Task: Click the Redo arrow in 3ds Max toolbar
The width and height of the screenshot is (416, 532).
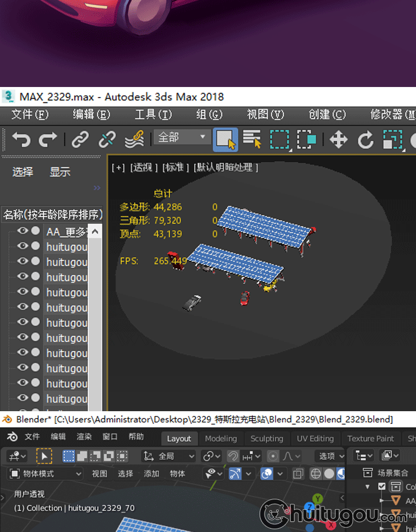Action: 48,140
